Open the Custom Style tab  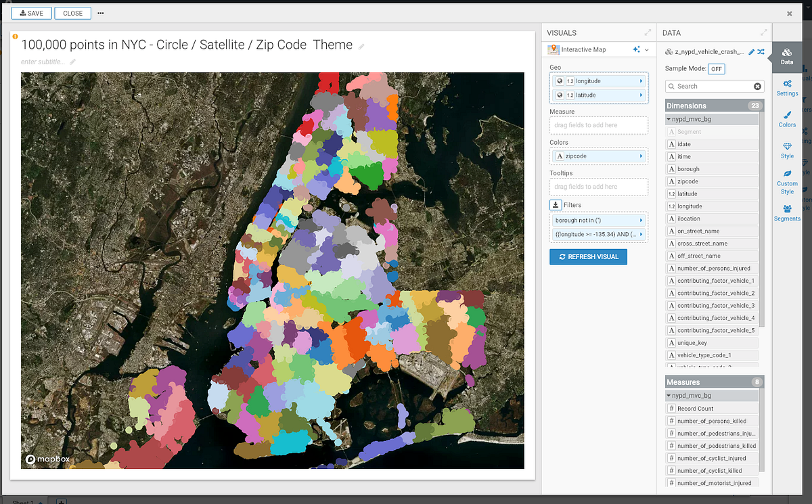tap(787, 182)
